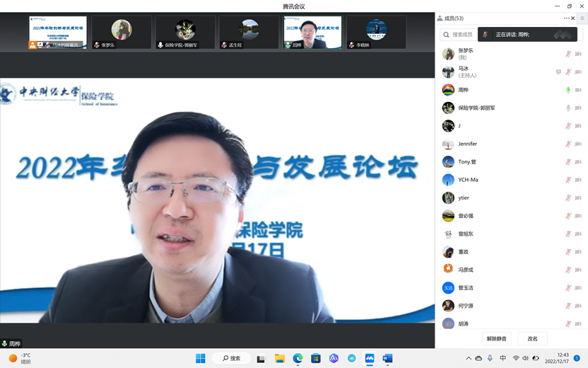This screenshot has width=588, height=368.
Task: Toggle microphone for 保险学院-郭丽军 in member list
Action: pyautogui.click(x=568, y=108)
